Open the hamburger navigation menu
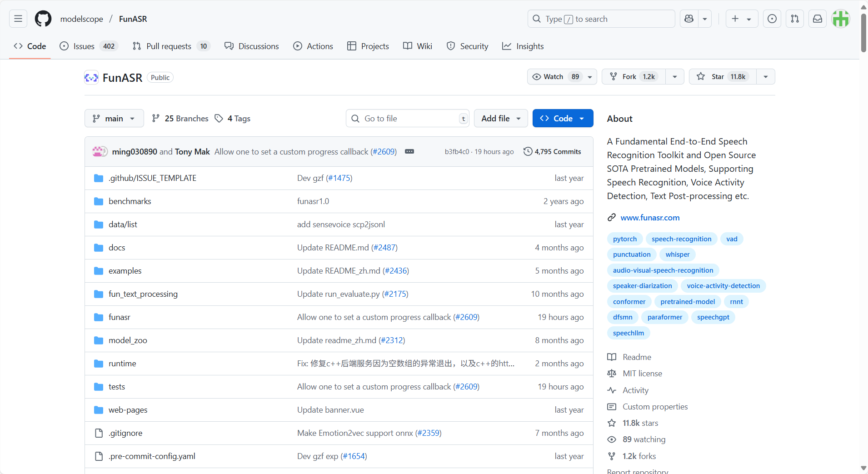 click(18, 19)
